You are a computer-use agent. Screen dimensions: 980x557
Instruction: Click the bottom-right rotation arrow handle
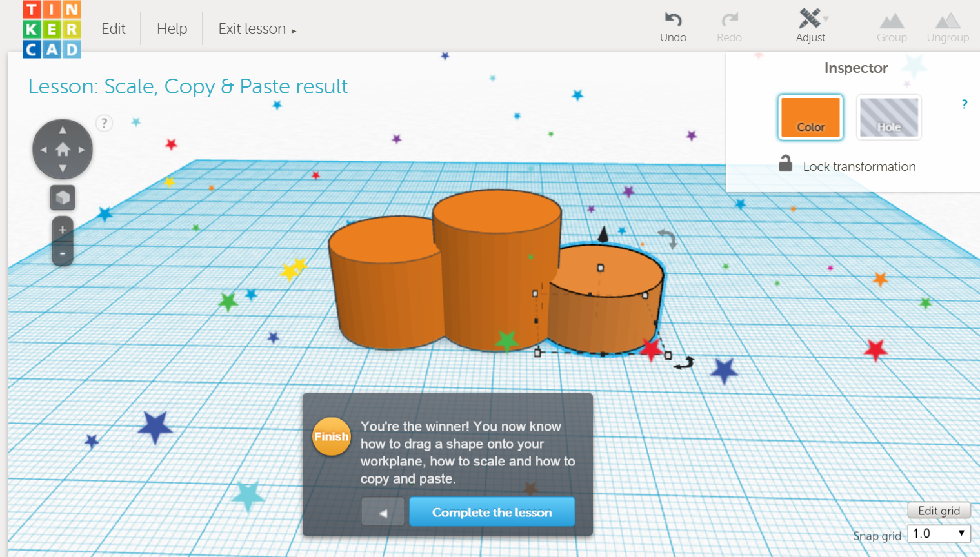[x=684, y=363]
